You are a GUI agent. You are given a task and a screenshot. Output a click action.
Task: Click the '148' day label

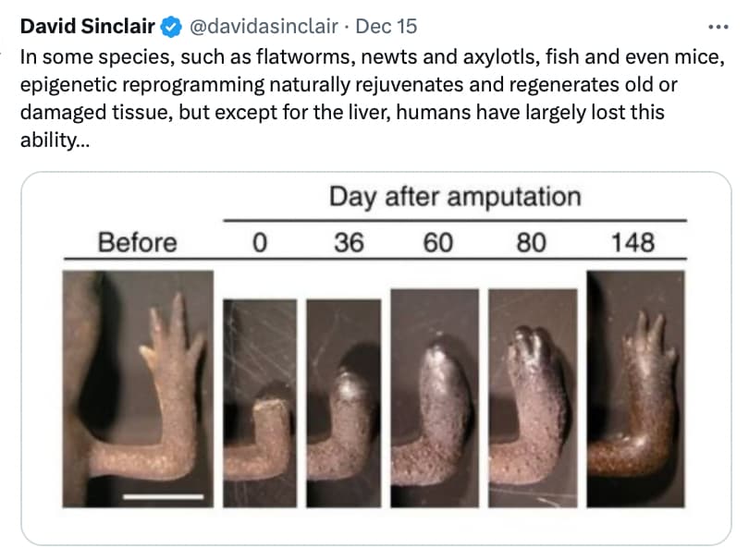tap(632, 242)
